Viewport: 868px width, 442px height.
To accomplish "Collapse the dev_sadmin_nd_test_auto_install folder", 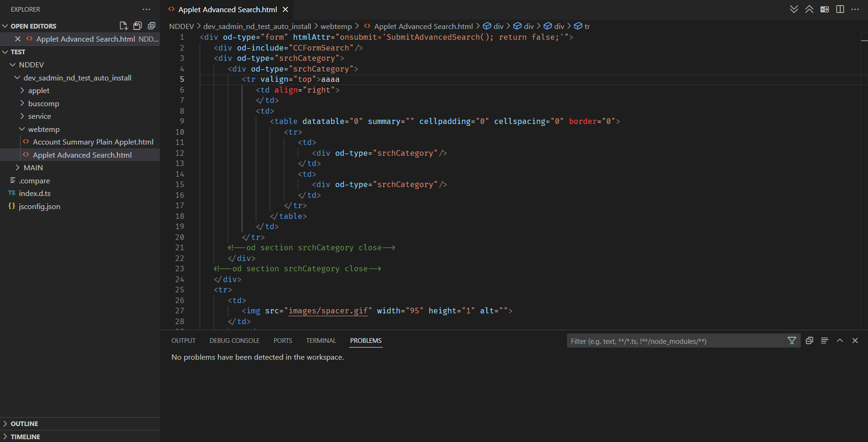I will pos(17,78).
